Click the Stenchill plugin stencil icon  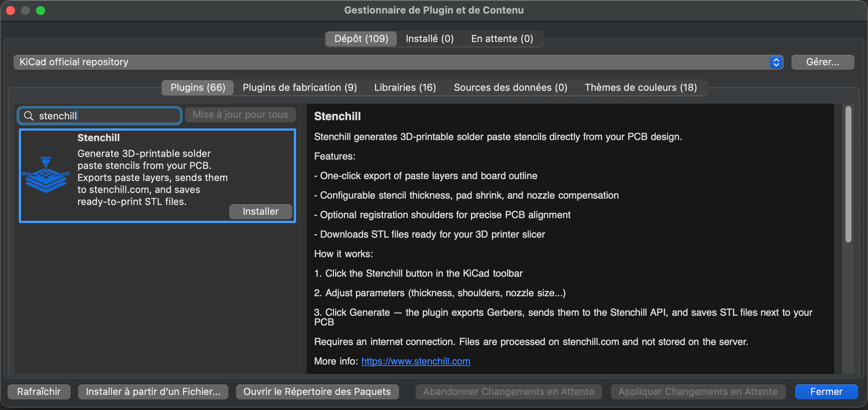coord(46,175)
